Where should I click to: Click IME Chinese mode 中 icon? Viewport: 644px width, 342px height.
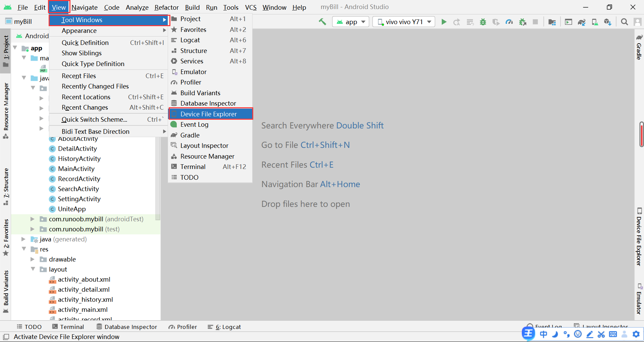point(543,334)
